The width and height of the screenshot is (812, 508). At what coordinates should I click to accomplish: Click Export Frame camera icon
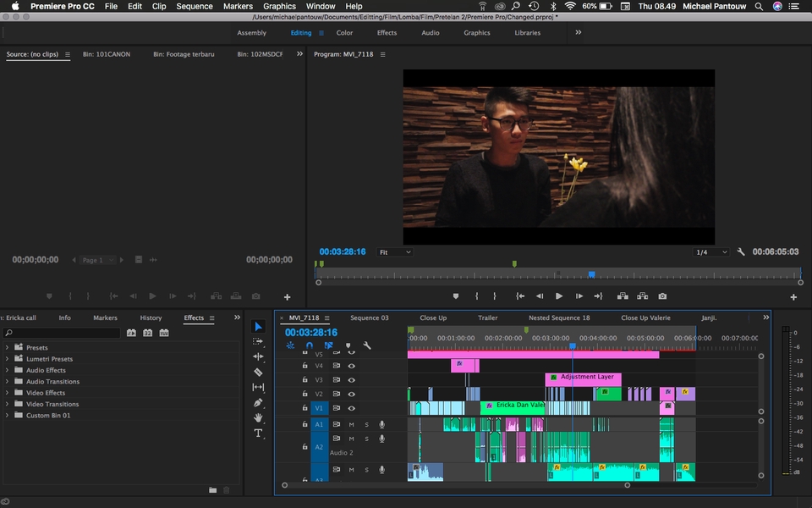click(662, 296)
